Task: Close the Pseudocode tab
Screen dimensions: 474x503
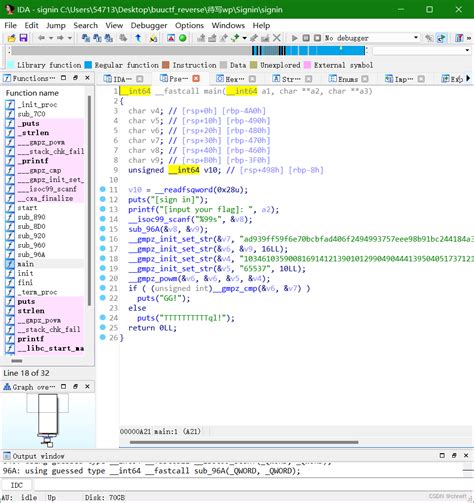Action: [196, 79]
